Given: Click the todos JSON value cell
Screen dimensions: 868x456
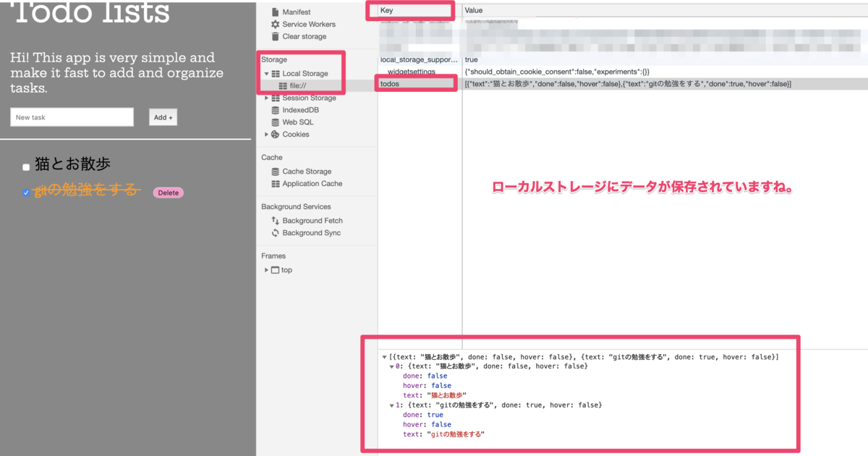Looking at the screenshot, I should [665, 84].
